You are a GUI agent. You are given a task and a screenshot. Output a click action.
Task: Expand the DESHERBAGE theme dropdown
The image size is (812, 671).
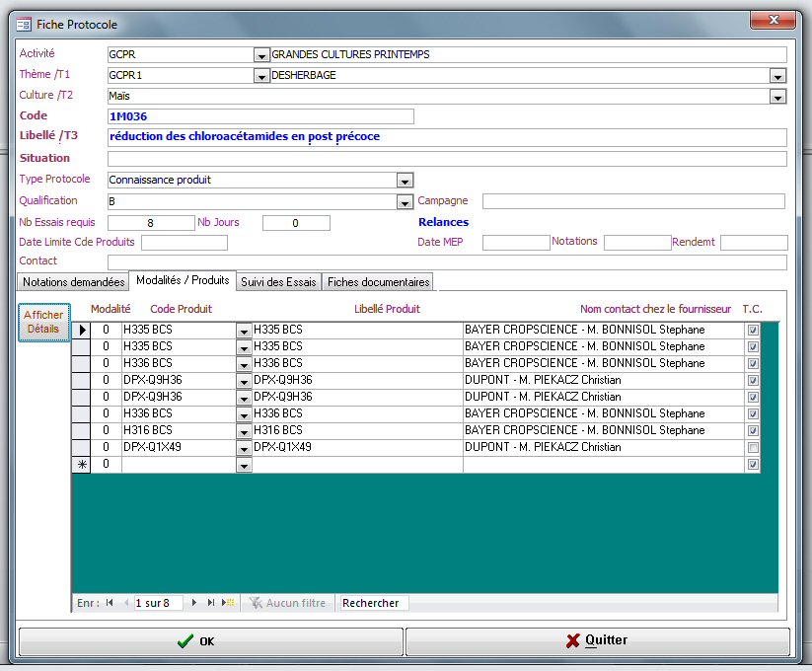tap(777, 76)
